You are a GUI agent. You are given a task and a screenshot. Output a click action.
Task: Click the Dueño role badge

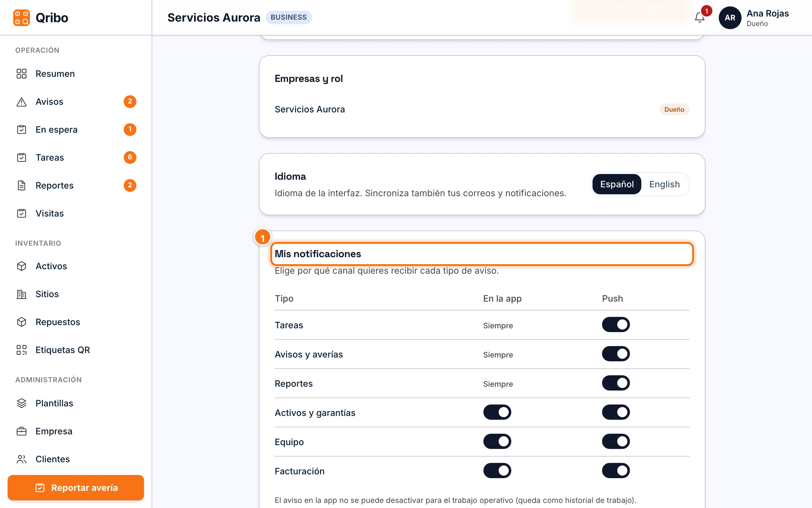674,110
